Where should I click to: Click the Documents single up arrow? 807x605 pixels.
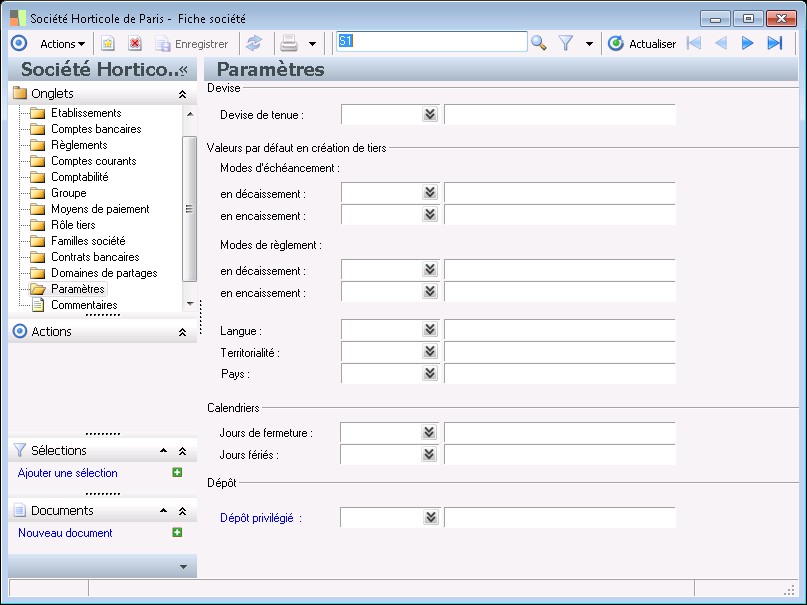coord(163,511)
